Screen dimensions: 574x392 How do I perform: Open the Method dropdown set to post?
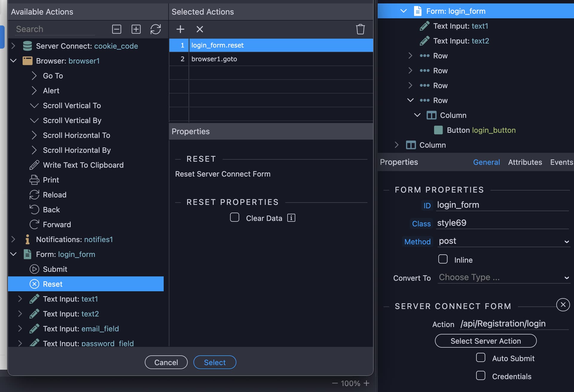tap(503, 241)
